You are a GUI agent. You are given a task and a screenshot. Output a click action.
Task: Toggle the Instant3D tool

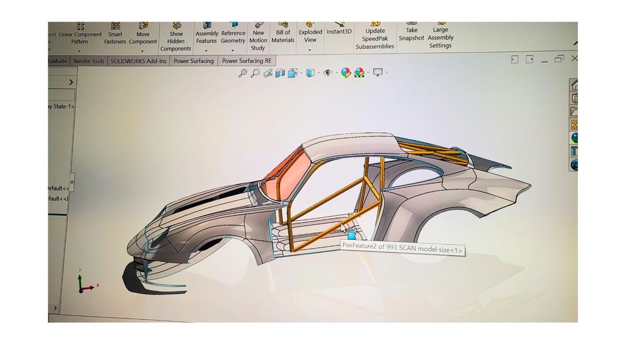point(339,29)
